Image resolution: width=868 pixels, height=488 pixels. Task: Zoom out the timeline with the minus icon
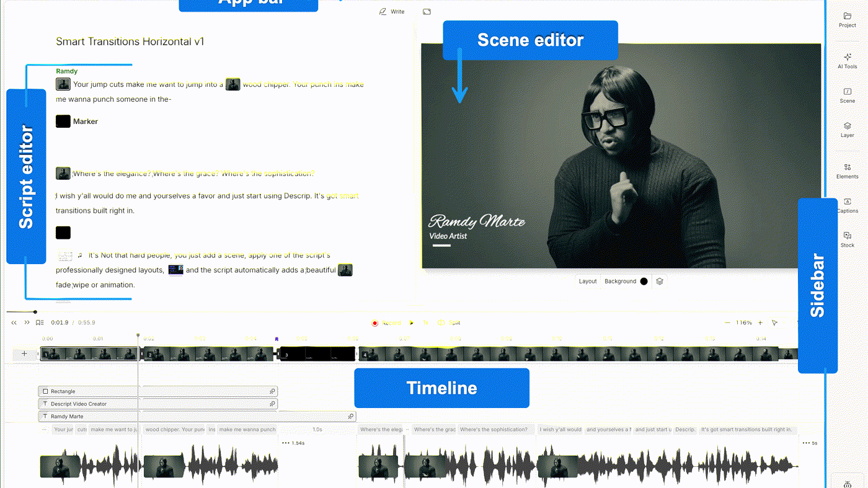(727, 323)
